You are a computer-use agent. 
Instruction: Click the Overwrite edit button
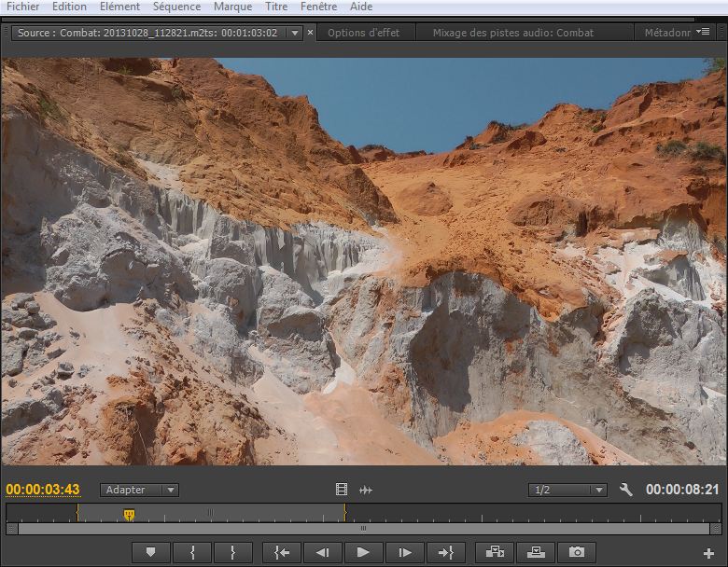click(535, 552)
